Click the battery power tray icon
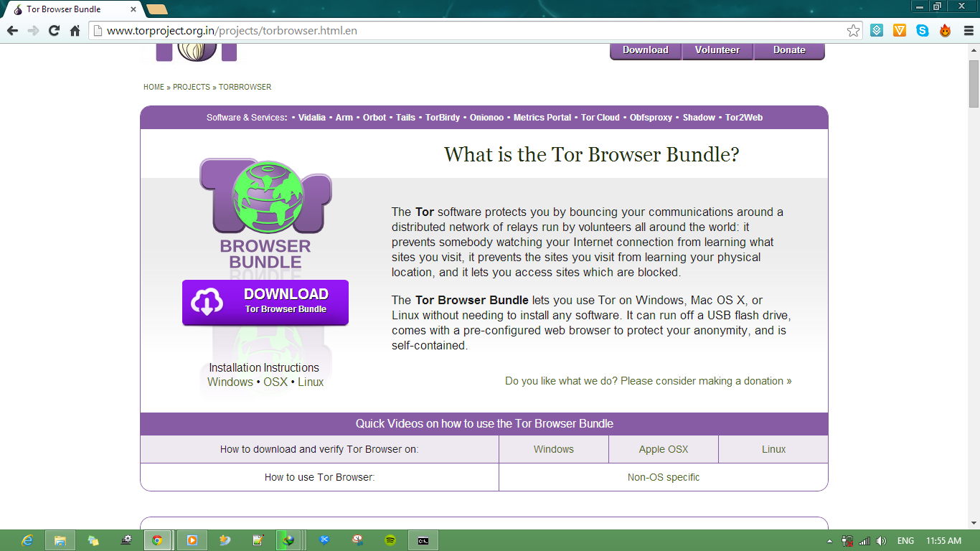Screen dimensions: 980x551 click(847, 541)
